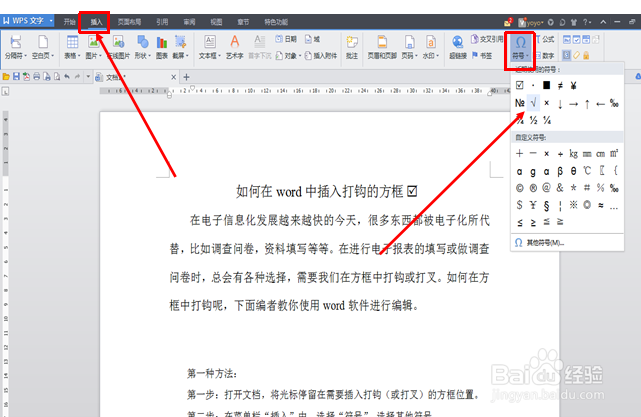Insert the black square ■ symbol
The width and height of the screenshot is (641, 417).
(547, 85)
